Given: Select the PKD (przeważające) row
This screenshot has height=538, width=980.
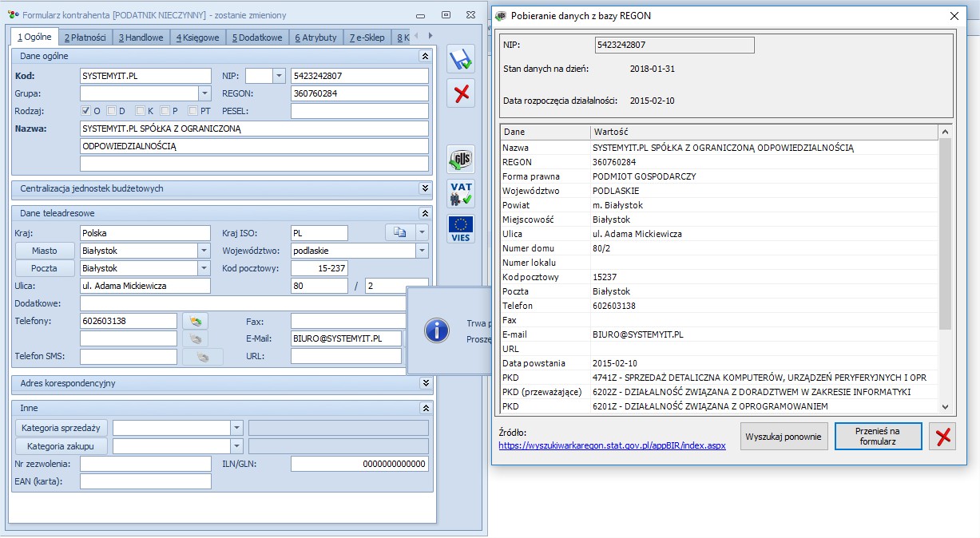Looking at the screenshot, I should 720,392.
